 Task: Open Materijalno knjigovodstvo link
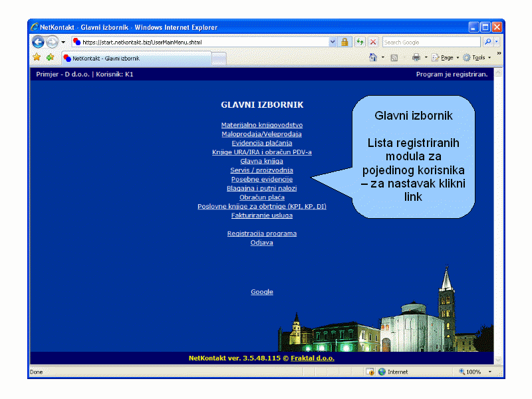pos(262,125)
